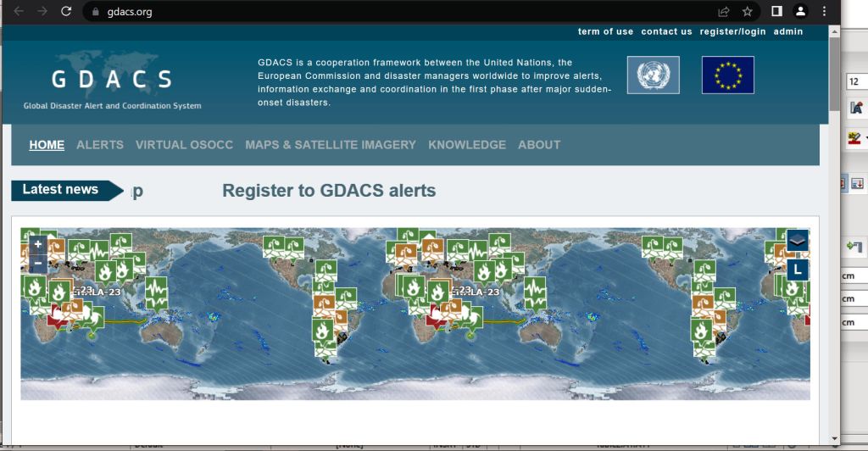The width and height of the screenshot is (868, 451).
Task: Click the United Nations logo
Action: [x=653, y=75]
